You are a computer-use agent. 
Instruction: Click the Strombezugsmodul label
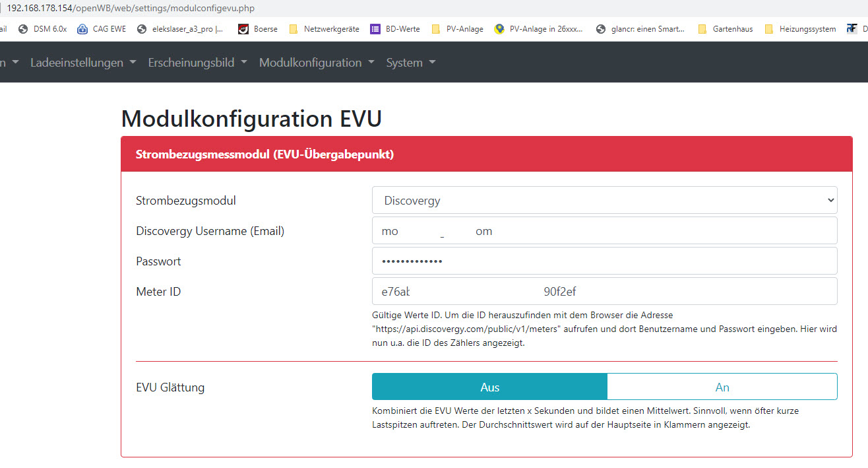186,201
